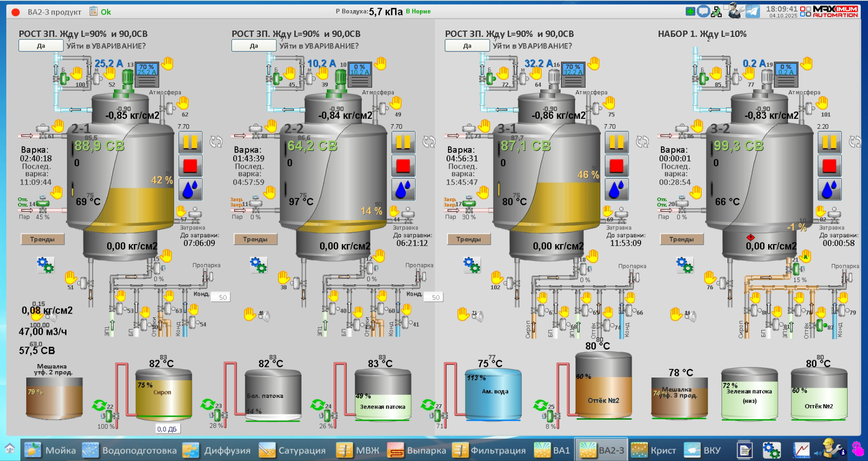Open trend chart icon in bottom bar

tap(801, 450)
